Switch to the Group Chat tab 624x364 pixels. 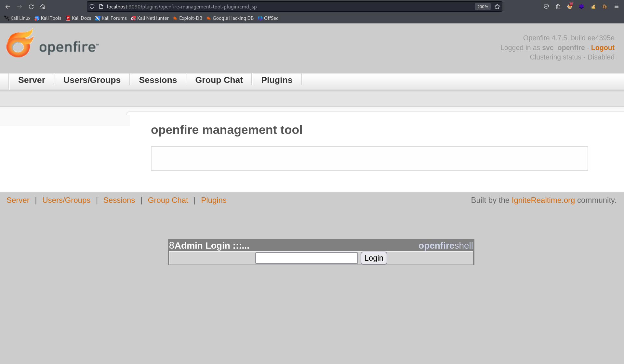click(x=219, y=80)
